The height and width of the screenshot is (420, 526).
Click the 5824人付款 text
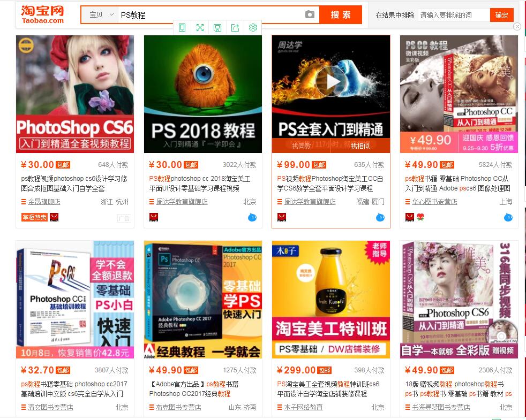point(495,165)
